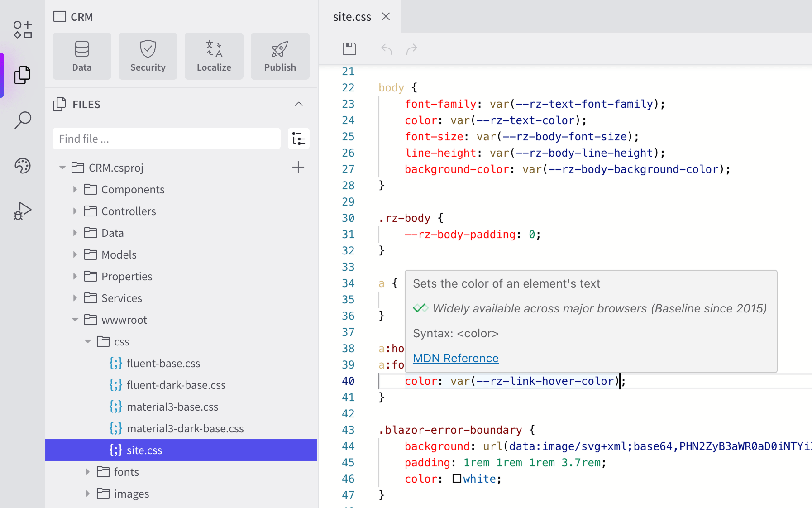This screenshot has height=508, width=812.
Task: Create a new item in CRM.csproj
Action: (298, 168)
